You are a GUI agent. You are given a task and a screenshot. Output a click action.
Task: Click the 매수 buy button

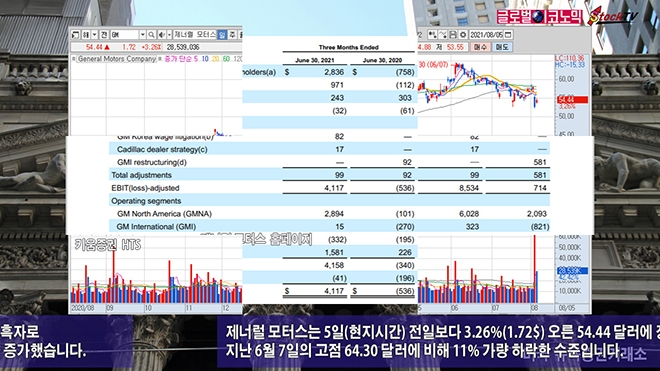[480, 47]
